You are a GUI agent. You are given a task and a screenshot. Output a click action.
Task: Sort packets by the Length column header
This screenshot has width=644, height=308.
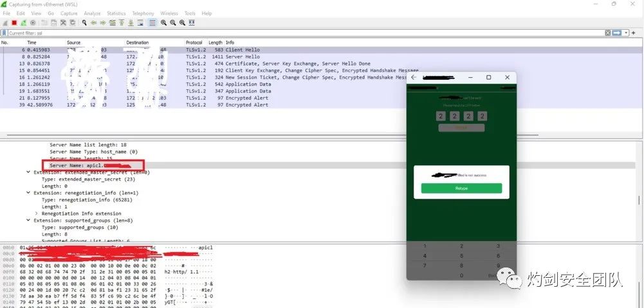pyautogui.click(x=216, y=42)
